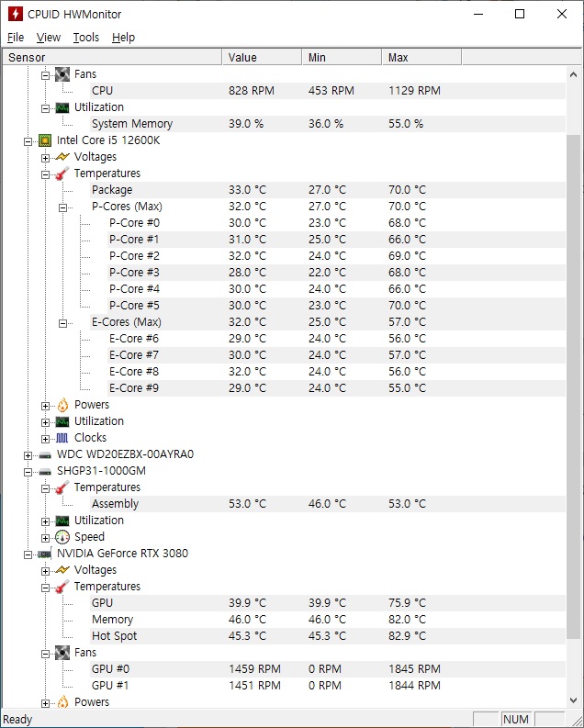Click the 55.0 % System Memory max value
Image resolution: width=584 pixels, height=728 pixels.
click(x=406, y=124)
